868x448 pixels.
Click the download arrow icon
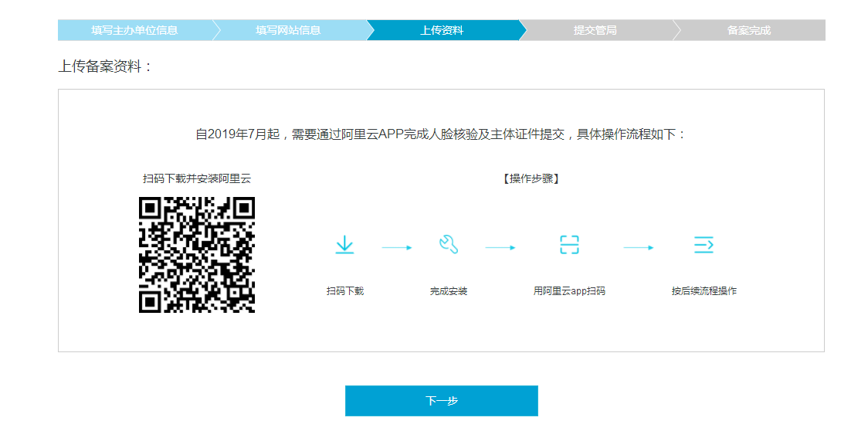click(345, 245)
